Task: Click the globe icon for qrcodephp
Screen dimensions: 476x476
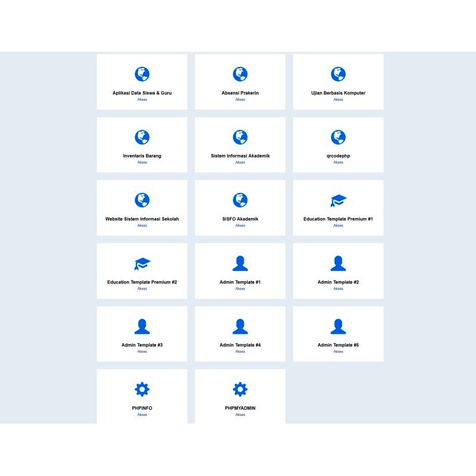Action: [338, 137]
